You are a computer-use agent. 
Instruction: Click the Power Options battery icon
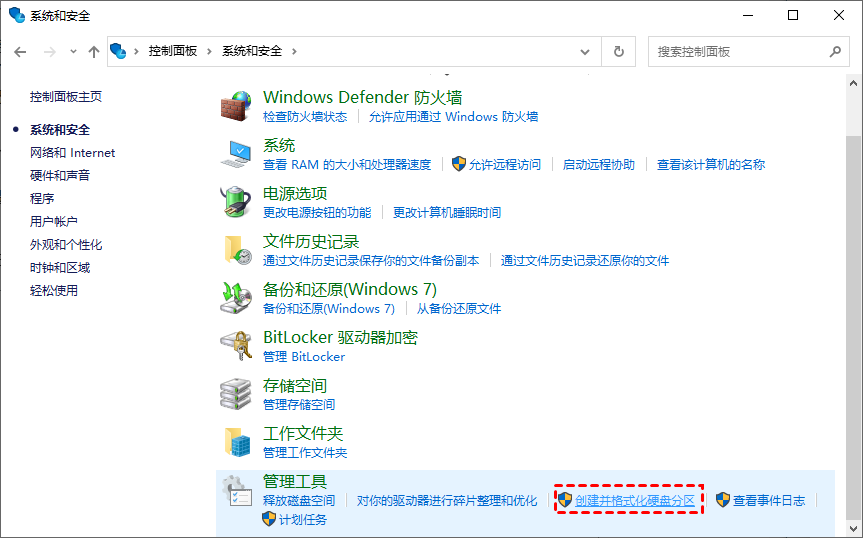coord(236,202)
